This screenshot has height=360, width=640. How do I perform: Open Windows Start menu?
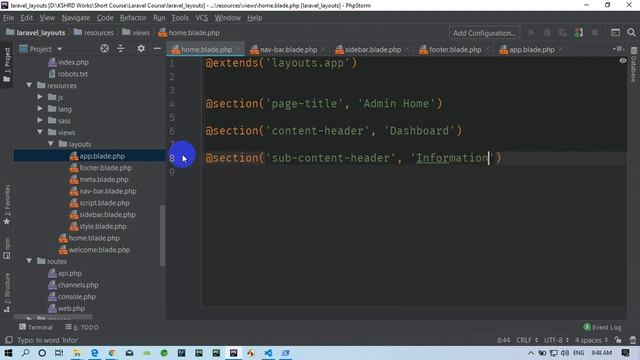tap(8, 353)
